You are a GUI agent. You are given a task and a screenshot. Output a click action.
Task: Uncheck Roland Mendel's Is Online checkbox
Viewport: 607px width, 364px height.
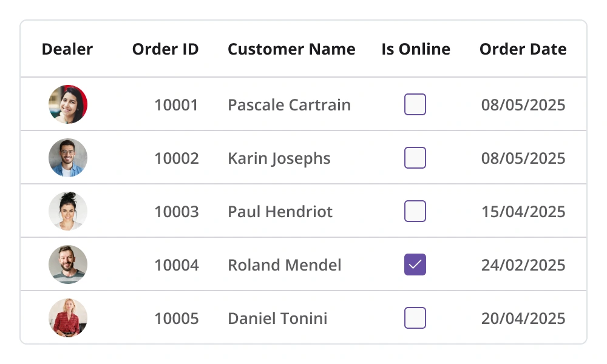415,265
